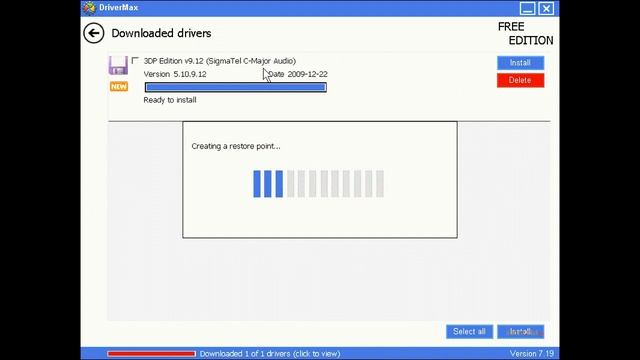Click the purple floppy disk driver icon
Image resolution: width=640 pixels, height=360 pixels.
click(118, 65)
